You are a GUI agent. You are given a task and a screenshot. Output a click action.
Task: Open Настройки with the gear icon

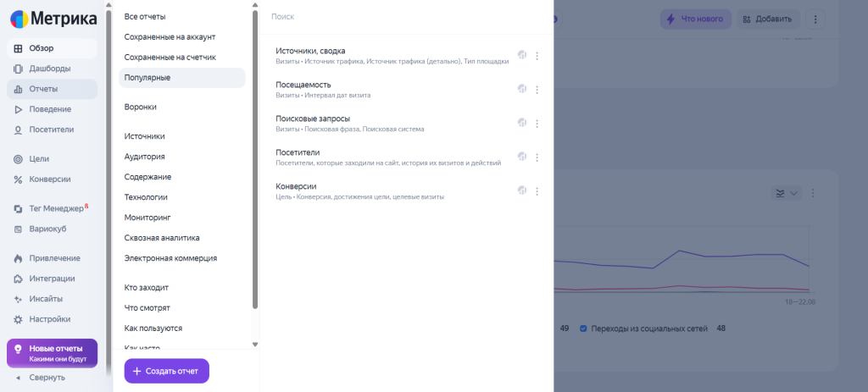tap(18, 319)
